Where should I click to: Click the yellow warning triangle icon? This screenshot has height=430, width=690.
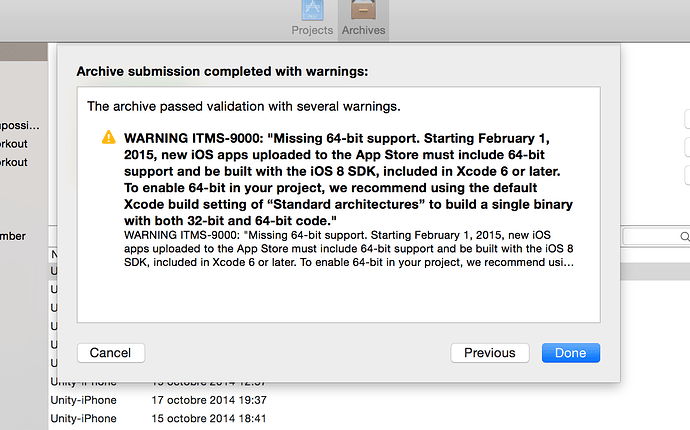(108, 137)
